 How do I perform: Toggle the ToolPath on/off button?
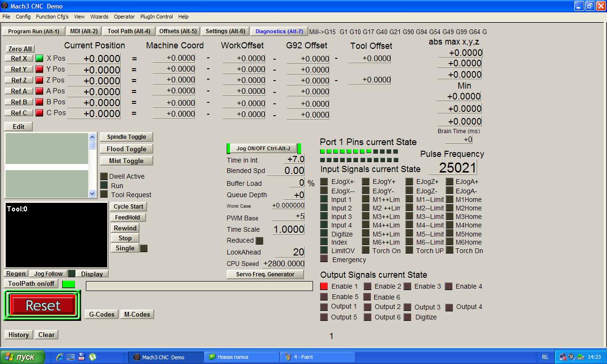(31, 283)
